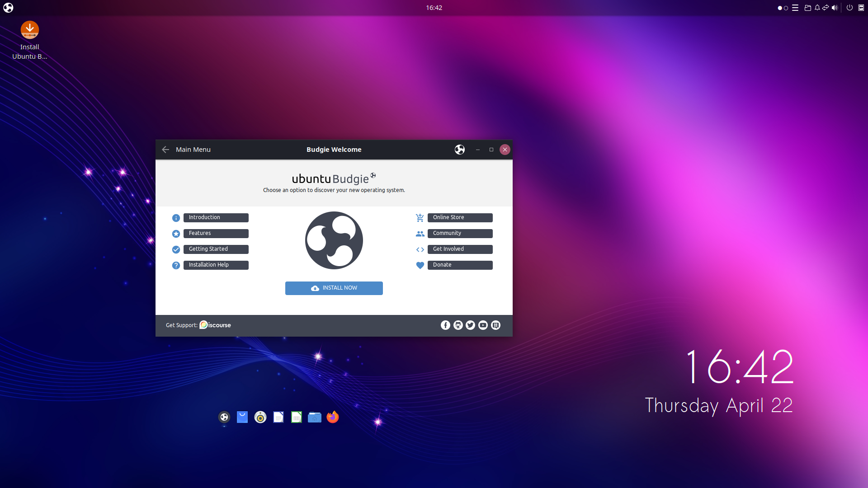Open the power menu in the top panel

(849, 8)
